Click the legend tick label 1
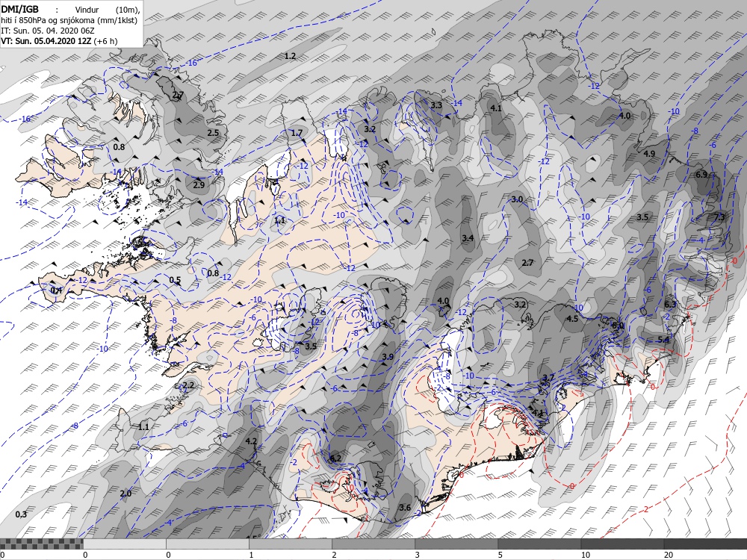This screenshot has height=560, width=747. (x=251, y=555)
